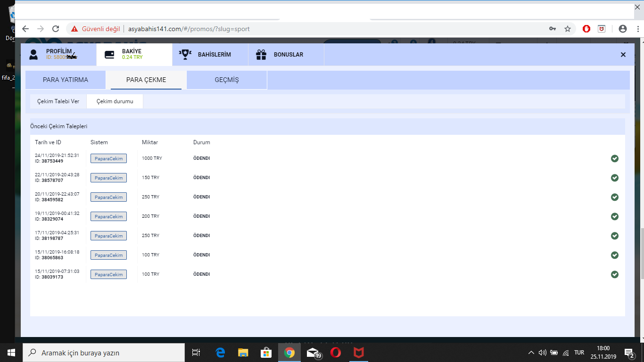Viewport: 644px width, 362px height.
Task: Open the Bonuslar tab
Action: tap(286, 54)
